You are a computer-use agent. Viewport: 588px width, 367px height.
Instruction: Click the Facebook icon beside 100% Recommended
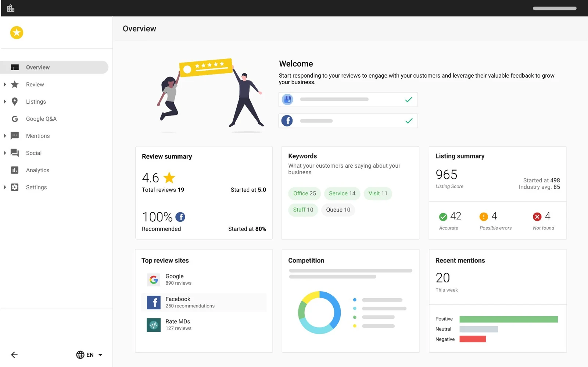point(180,217)
